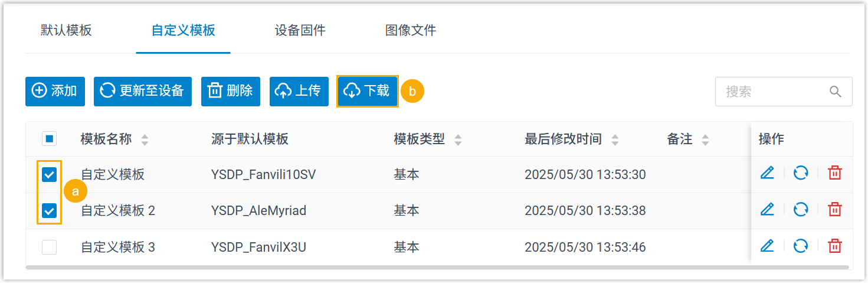Check the 自定义模板 3 row checkbox
The width and height of the screenshot is (868, 283).
point(50,247)
